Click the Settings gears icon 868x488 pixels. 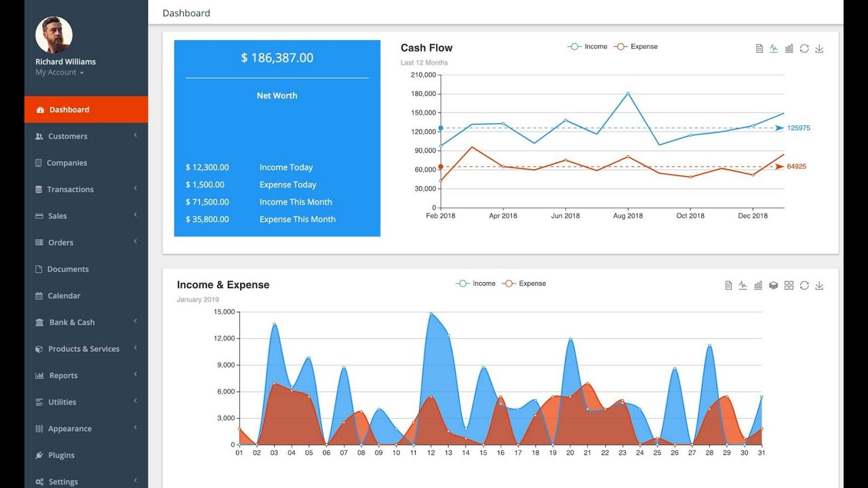click(39, 482)
